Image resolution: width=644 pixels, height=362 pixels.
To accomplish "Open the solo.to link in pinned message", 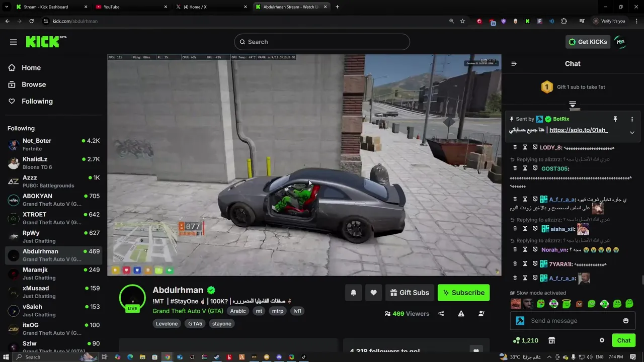I will click(579, 130).
